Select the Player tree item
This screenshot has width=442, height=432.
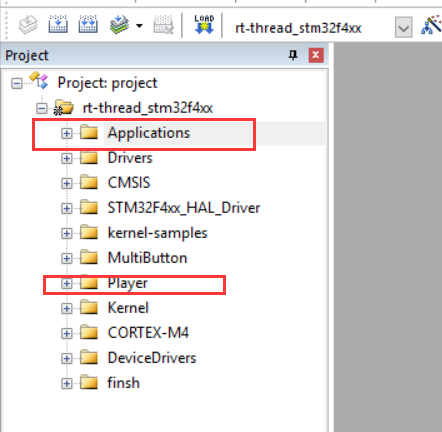click(128, 284)
